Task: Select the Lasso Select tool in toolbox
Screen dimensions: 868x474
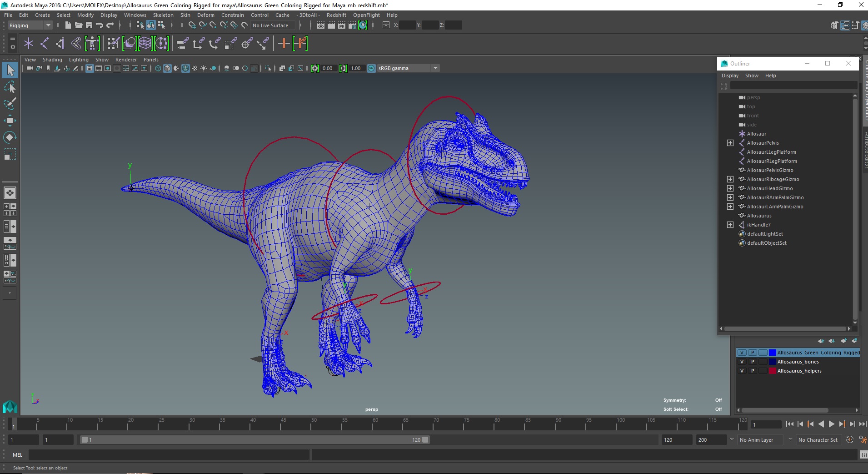Action: 10,87
